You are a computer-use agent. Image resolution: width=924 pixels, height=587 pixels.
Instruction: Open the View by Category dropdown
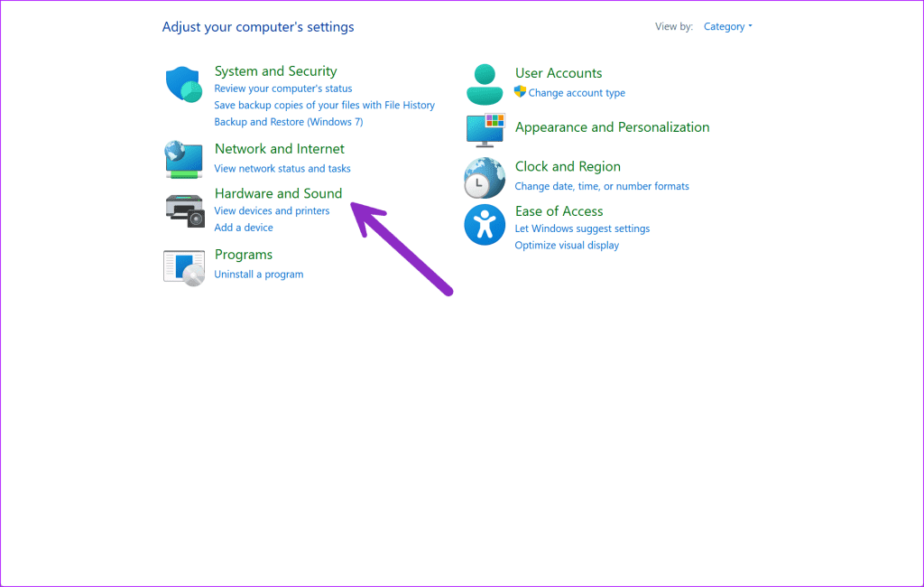coord(727,26)
